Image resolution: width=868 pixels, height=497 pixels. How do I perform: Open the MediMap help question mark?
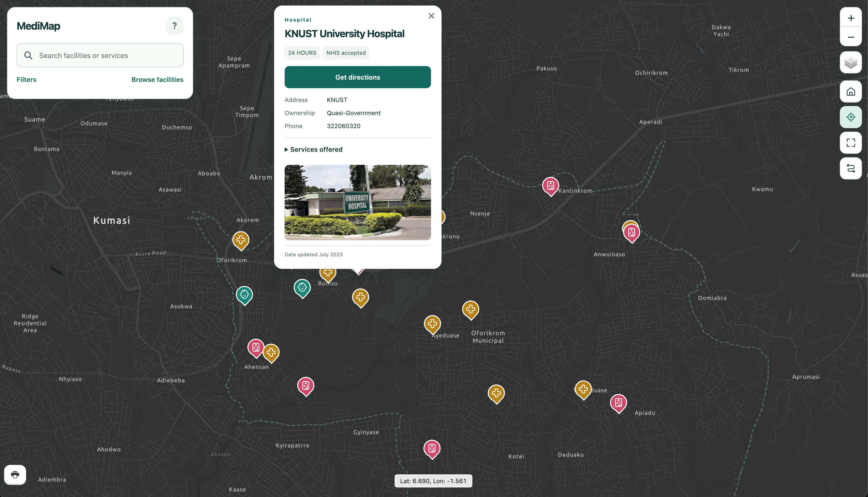click(x=174, y=26)
